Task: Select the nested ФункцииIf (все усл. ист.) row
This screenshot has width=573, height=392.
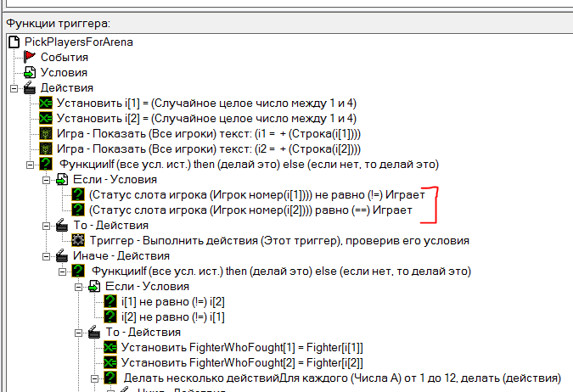Action: pos(281,271)
